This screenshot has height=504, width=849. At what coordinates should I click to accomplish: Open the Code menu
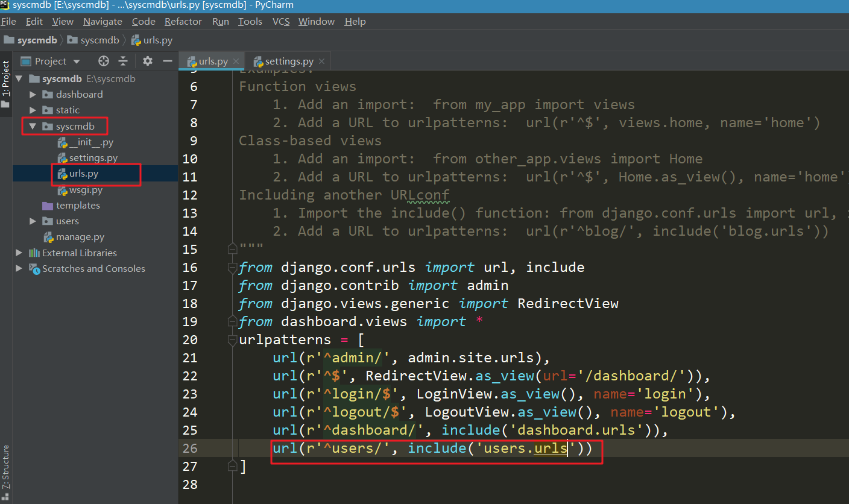(x=144, y=22)
